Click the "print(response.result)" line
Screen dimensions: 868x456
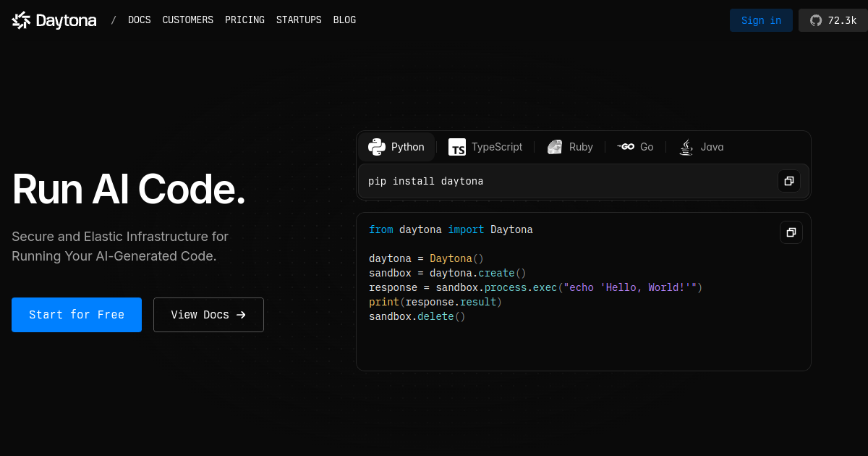click(435, 302)
